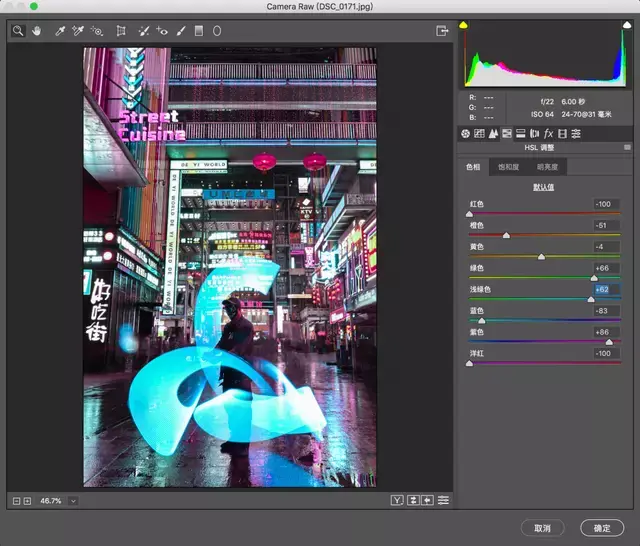
Task: Select the White Balance eyedropper tool
Action: (60, 31)
